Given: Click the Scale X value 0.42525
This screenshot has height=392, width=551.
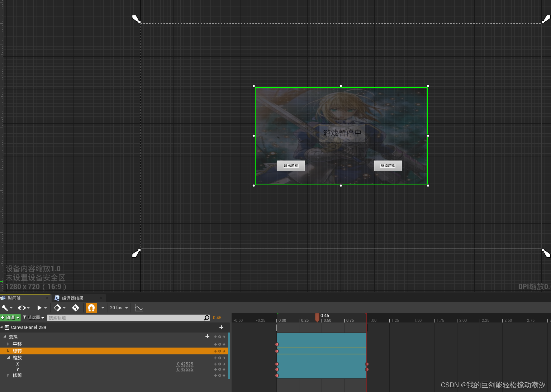Looking at the screenshot, I should (185, 364).
